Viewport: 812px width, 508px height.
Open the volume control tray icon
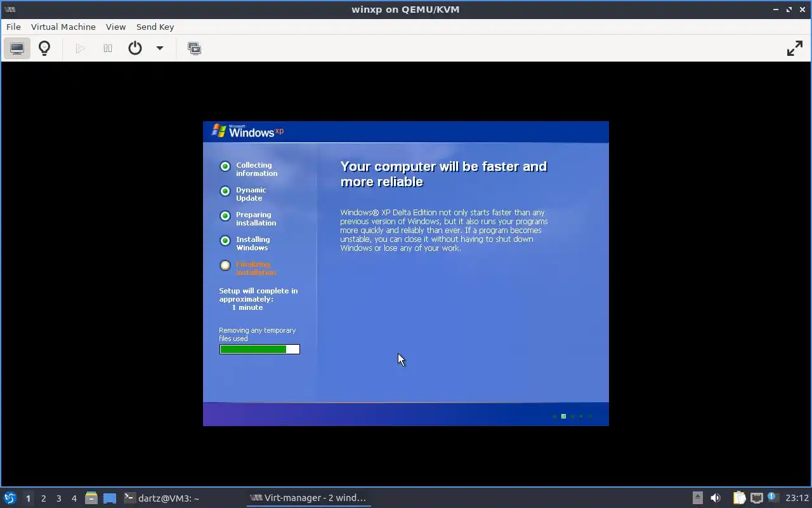click(x=716, y=498)
